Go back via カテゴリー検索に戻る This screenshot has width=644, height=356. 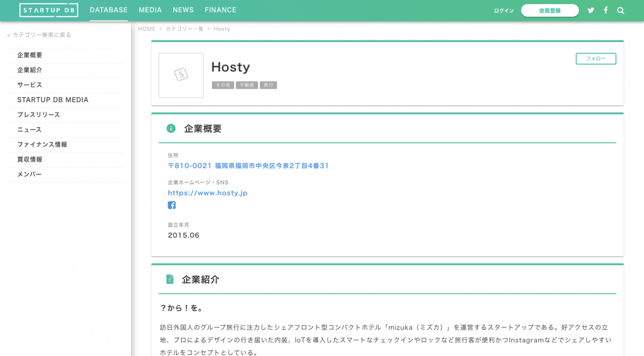pyautogui.click(x=39, y=35)
